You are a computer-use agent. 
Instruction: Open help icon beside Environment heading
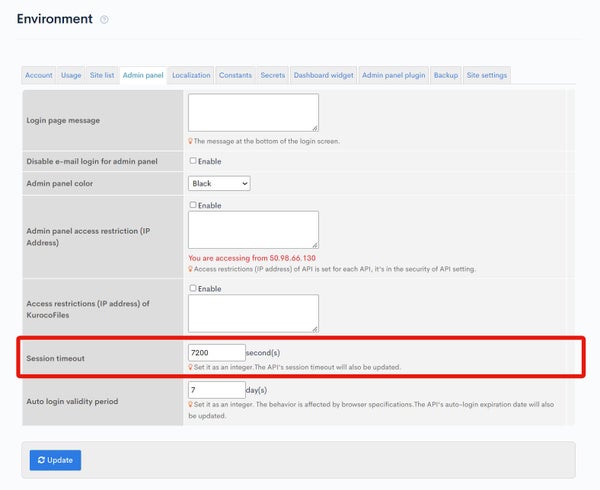point(104,20)
